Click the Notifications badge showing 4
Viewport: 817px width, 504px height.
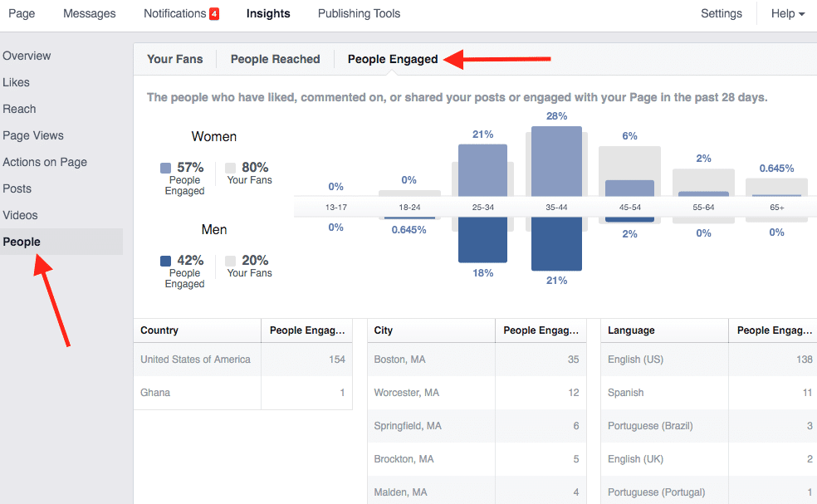coord(213,14)
